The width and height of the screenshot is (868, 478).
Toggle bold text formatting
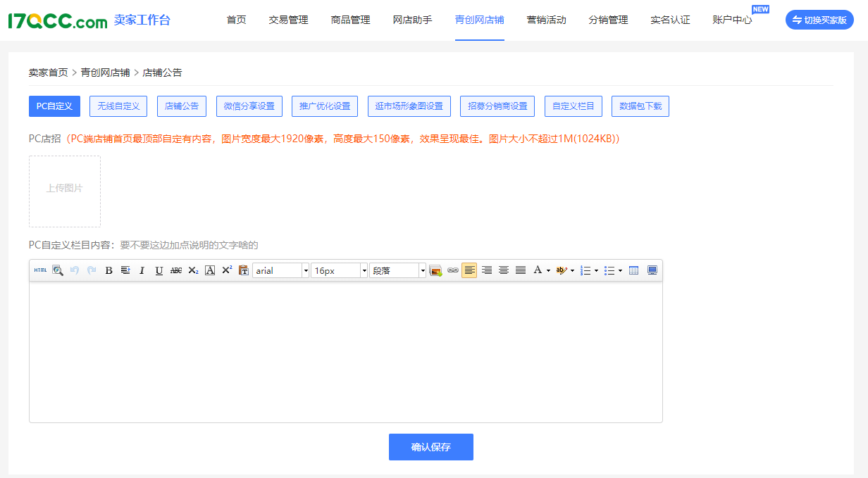point(108,270)
